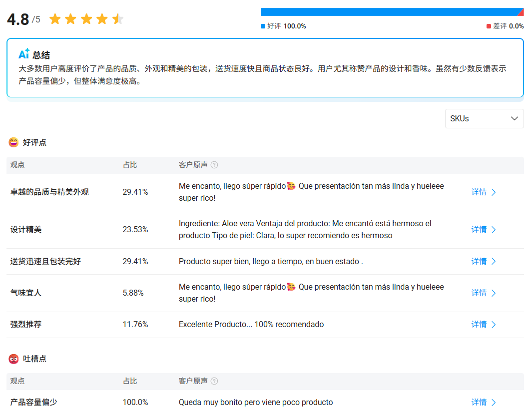The image size is (532, 413).
Task: Open 详情 for 送货迅速且包装完好
Action: pyautogui.click(x=483, y=261)
